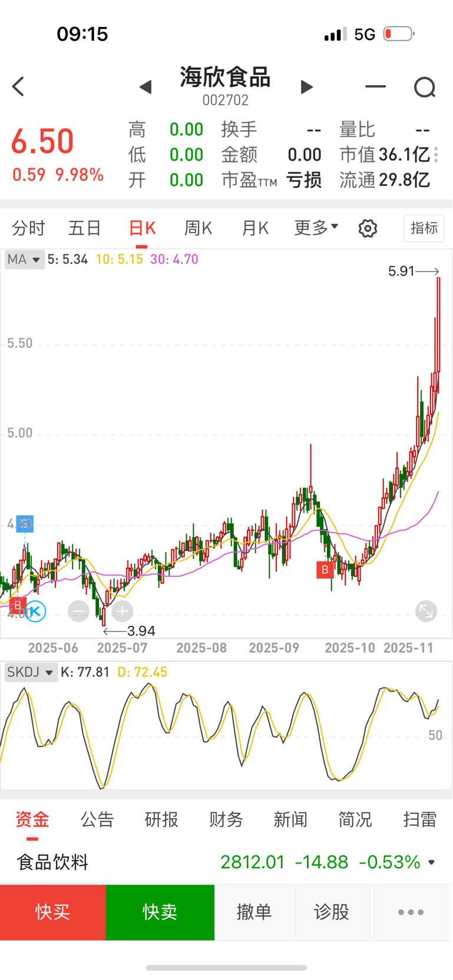Screen dimensions: 453x980
Task: Tap the MA 30: 4.70 value
Action: point(174,260)
